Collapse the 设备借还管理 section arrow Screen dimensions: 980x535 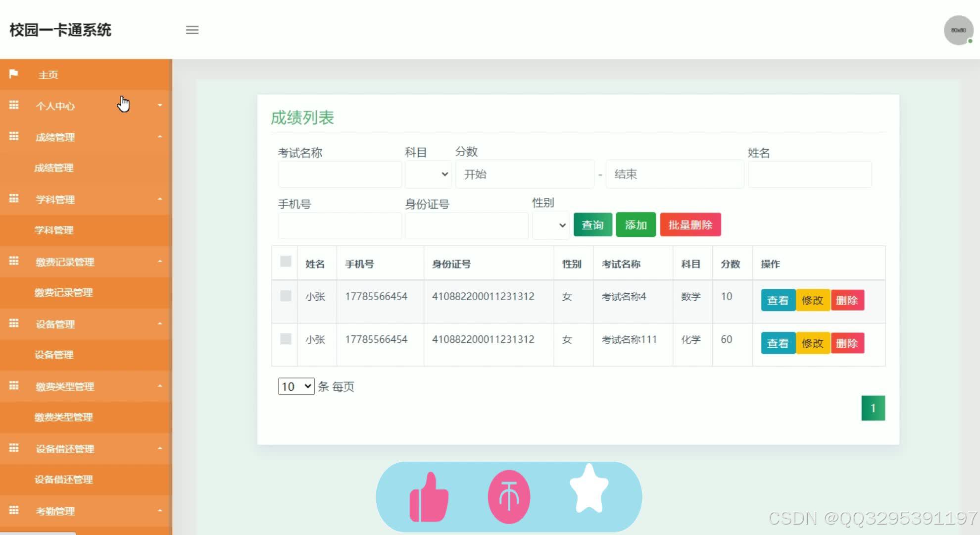(160, 449)
